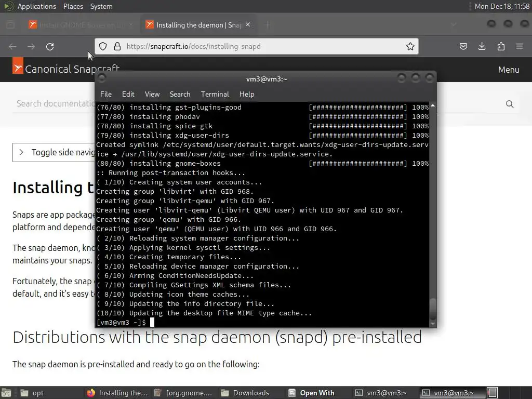
Task: Open the Firefox extensions puzzle icon
Action: click(x=501, y=46)
